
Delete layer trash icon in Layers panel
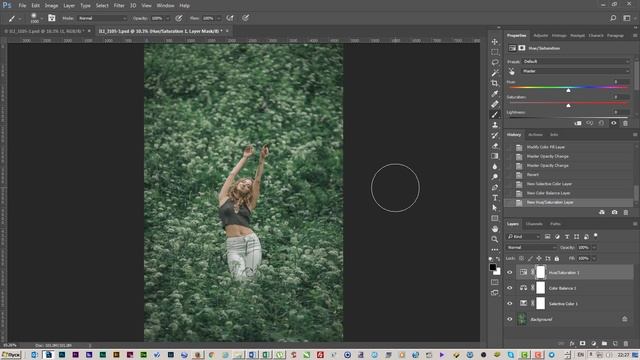coord(626,344)
